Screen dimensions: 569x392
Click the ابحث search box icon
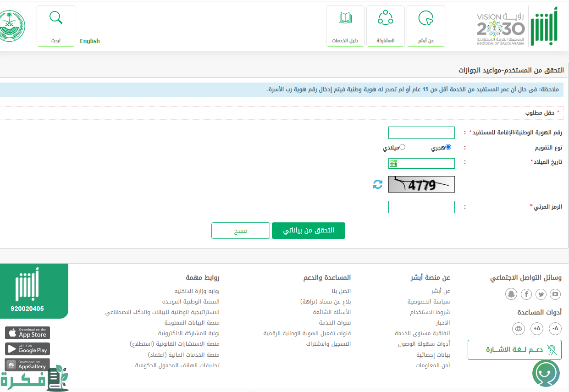(x=56, y=26)
